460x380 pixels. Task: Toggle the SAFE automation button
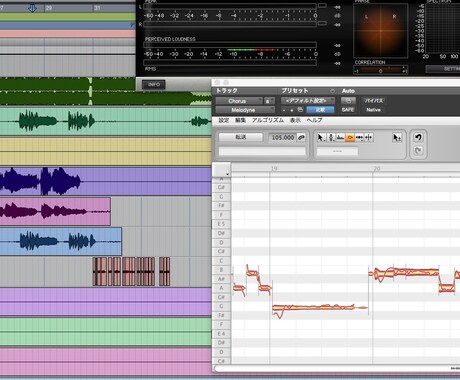click(x=347, y=110)
